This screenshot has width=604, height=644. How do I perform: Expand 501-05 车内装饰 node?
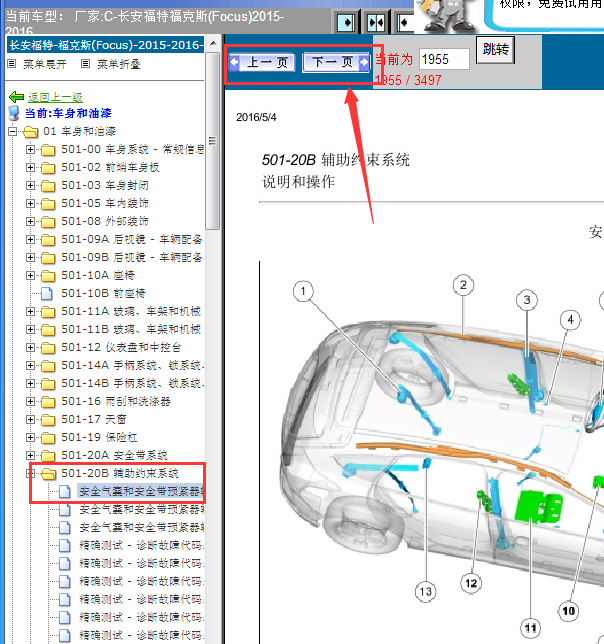tap(30, 203)
